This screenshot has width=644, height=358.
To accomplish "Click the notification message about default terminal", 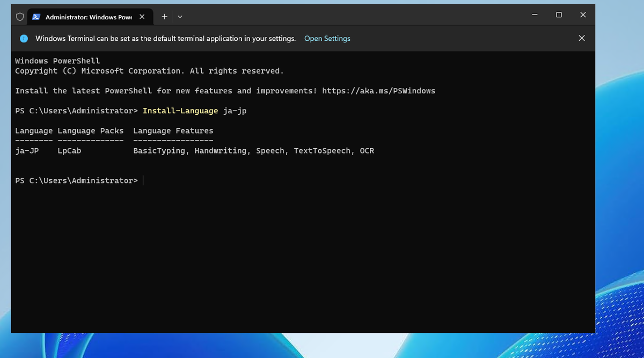I will coord(165,39).
